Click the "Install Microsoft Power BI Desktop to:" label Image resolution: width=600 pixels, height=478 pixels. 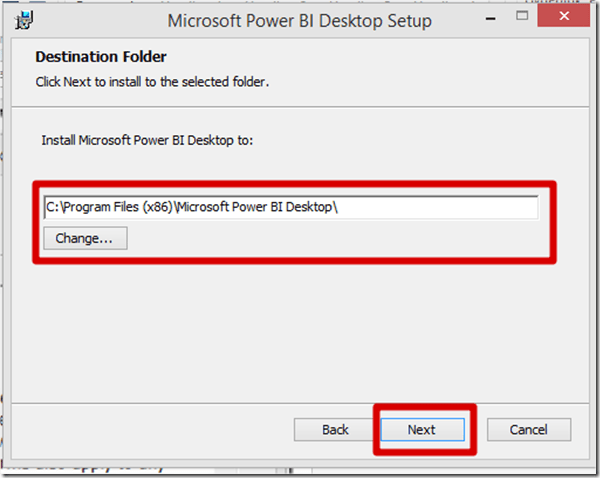[x=147, y=141]
